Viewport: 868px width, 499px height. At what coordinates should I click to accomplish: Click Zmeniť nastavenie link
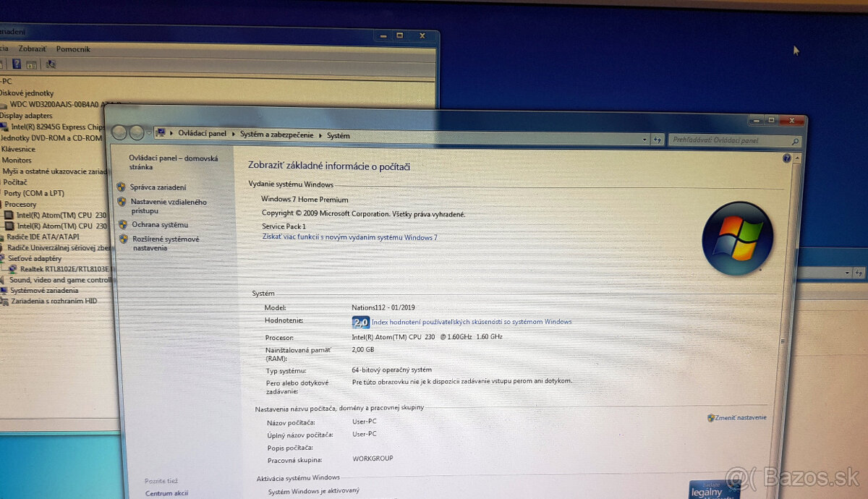click(x=741, y=418)
